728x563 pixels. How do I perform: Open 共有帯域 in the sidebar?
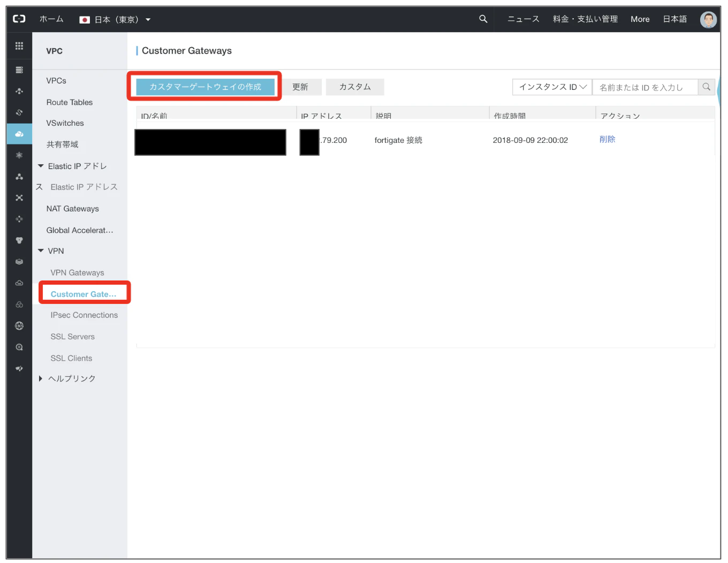coord(62,144)
